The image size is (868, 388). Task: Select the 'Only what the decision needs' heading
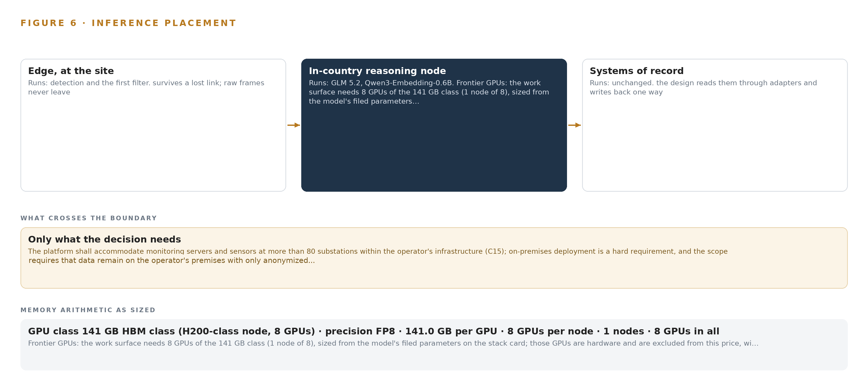point(104,239)
